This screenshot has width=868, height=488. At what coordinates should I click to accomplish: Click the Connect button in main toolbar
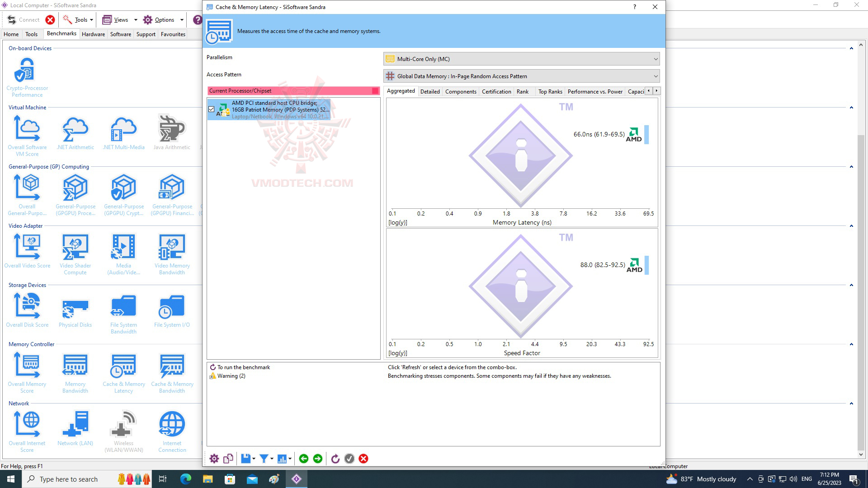pos(24,20)
